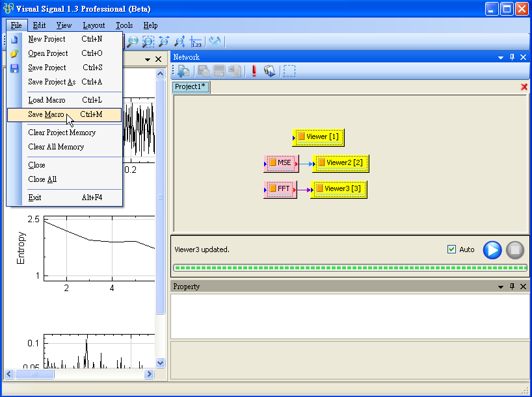
Task: Click the axis value 1.23 measurement icon
Action: pyautogui.click(x=196, y=42)
